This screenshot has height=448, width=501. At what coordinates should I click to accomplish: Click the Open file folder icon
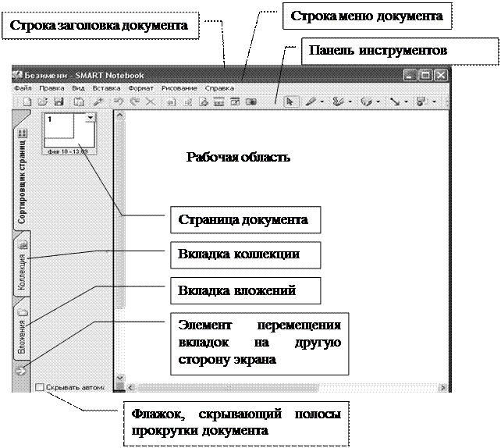point(41,102)
